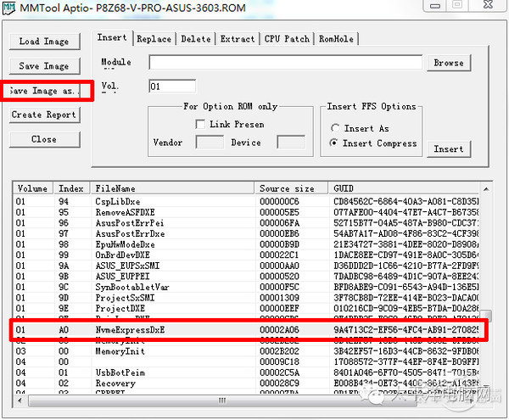The width and height of the screenshot is (509, 420).
Task: Click into the Module file path field
Action: 285,63
